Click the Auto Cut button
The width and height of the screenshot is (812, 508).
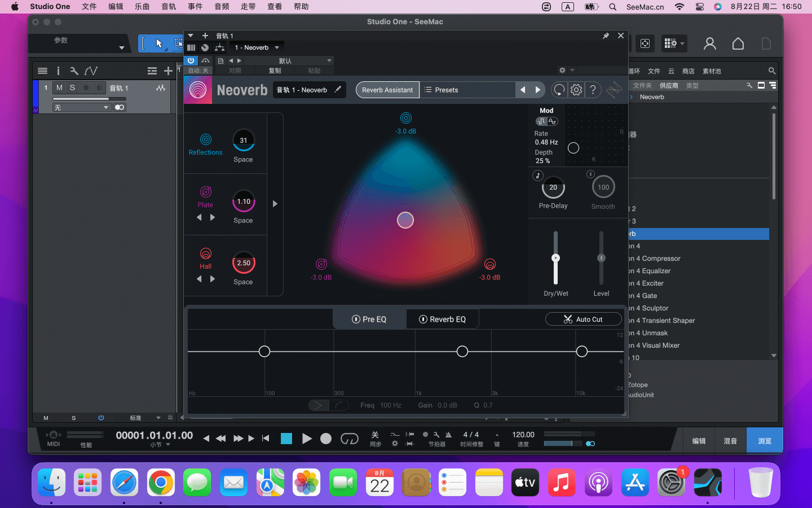point(583,319)
